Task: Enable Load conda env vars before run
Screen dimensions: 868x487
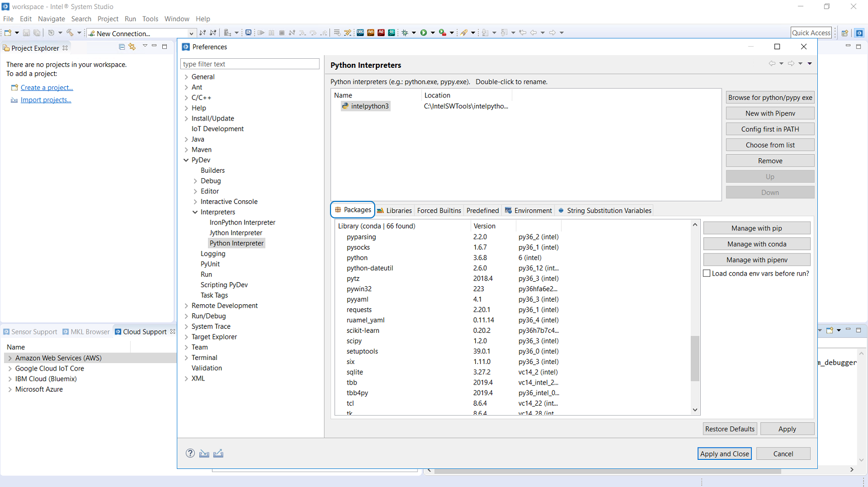Action: 707,273
